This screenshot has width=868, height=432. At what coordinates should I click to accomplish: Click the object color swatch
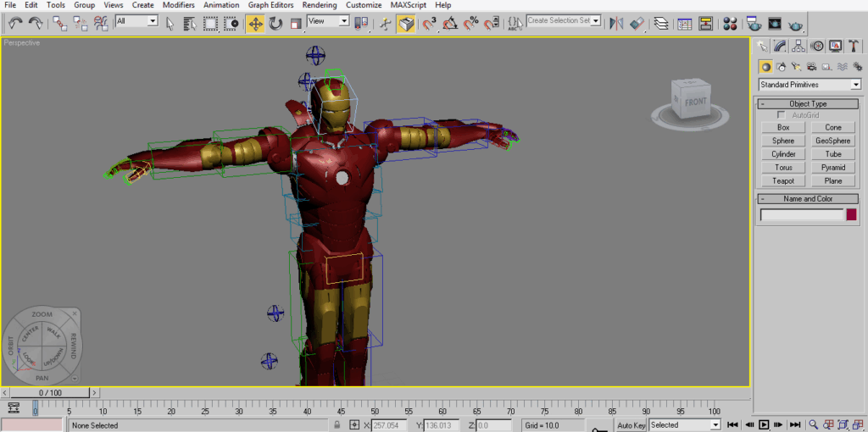[x=851, y=214]
